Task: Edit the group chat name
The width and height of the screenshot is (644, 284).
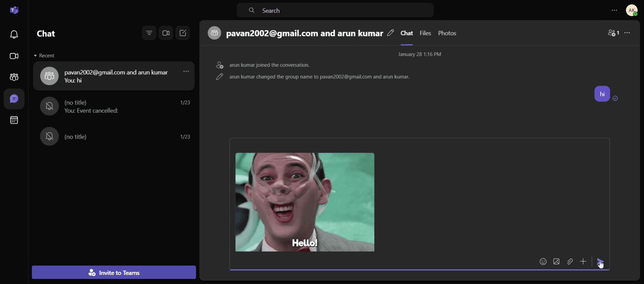Action: pyautogui.click(x=390, y=33)
